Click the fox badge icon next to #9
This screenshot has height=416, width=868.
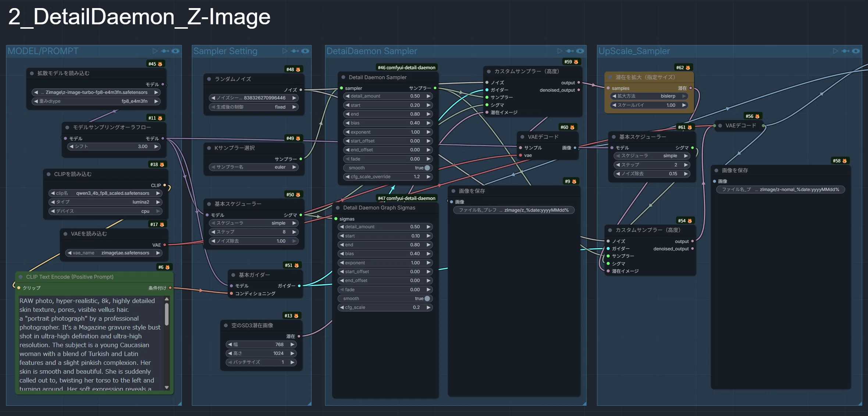coord(574,181)
